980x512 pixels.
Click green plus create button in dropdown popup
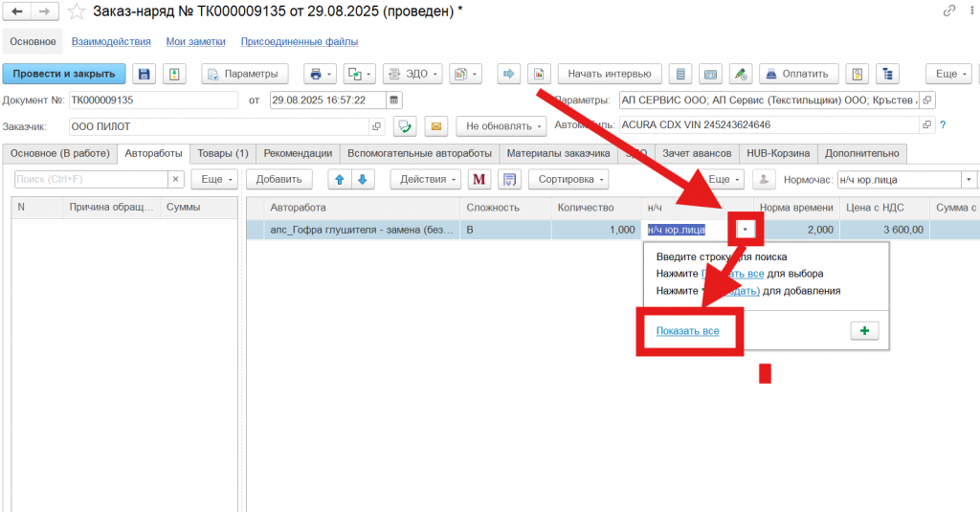click(x=864, y=330)
